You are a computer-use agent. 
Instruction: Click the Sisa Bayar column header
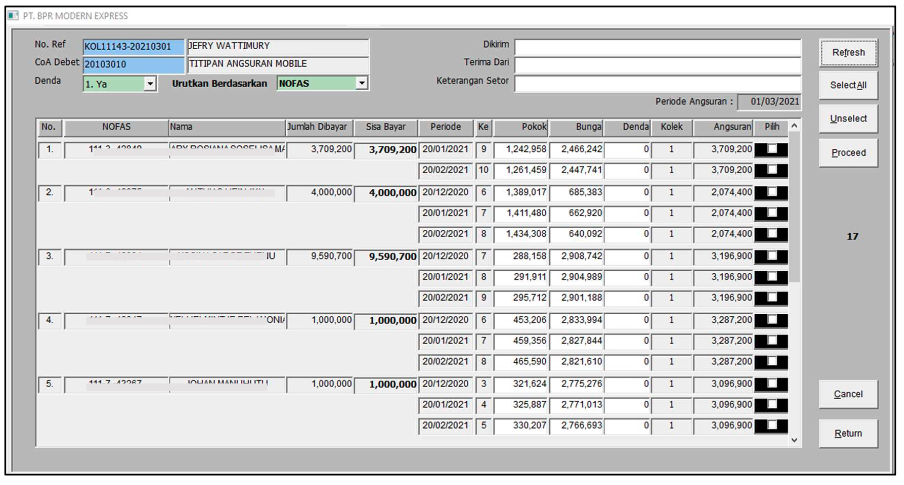(x=386, y=128)
